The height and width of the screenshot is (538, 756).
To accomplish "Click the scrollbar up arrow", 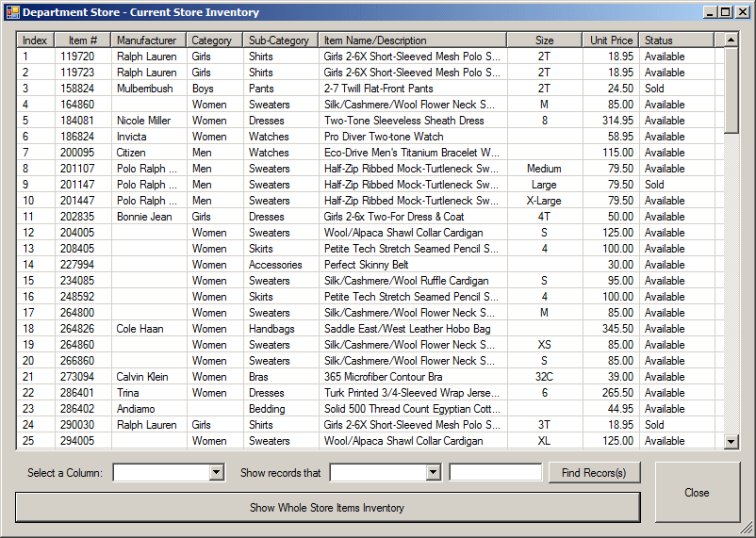I will pyautogui.click(x=731, y=40).
